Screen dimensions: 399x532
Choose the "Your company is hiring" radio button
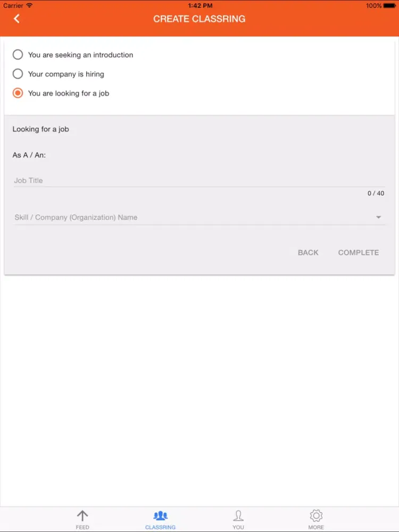(x=18, y=74)
